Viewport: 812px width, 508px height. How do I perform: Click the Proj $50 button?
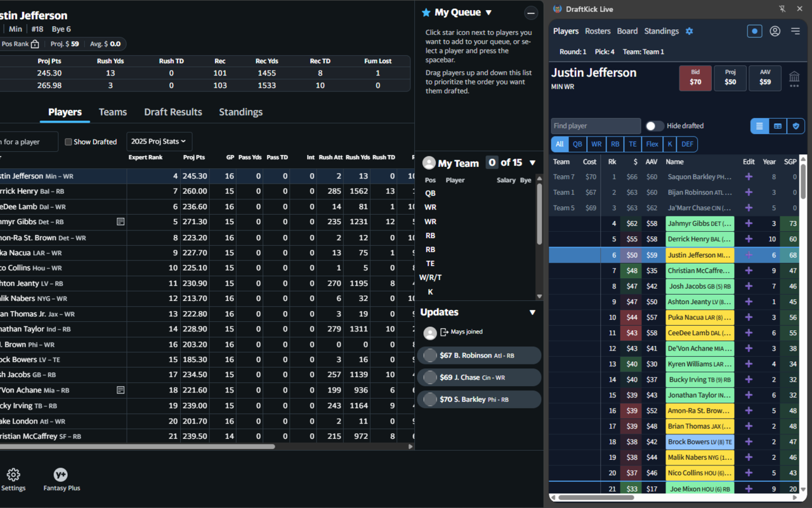(x=730, y=76)
